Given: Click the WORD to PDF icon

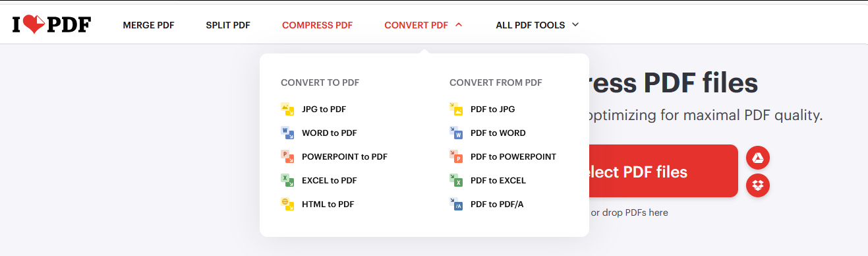Looking at the screenshot, I should point(287,133).
